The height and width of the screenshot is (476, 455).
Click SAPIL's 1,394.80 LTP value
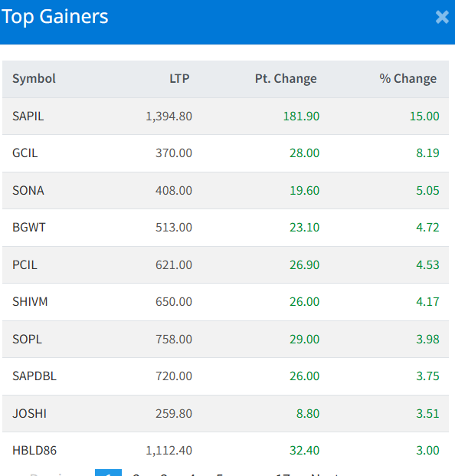tap(169, 117)
